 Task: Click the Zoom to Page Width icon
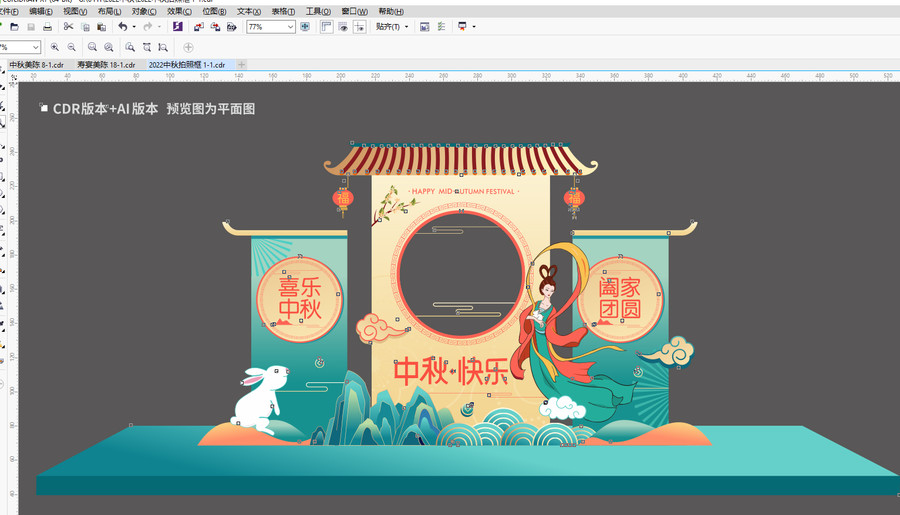tap(147, 47)
